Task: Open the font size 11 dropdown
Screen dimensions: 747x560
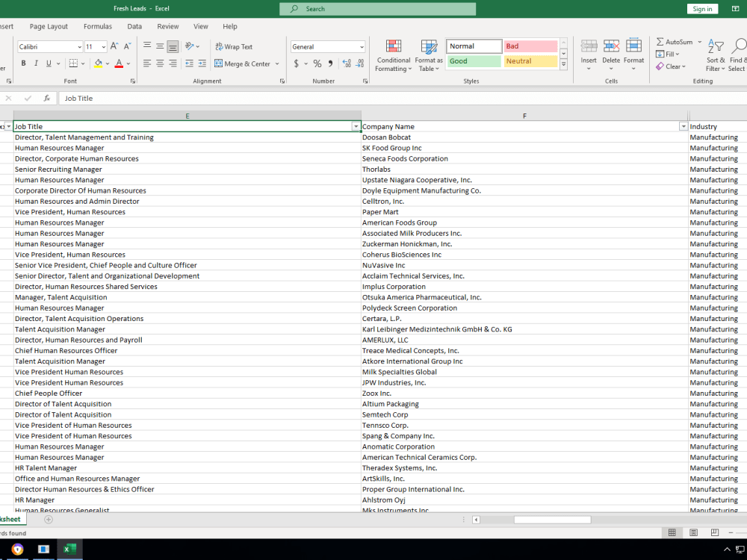Action: click(103, 46)
